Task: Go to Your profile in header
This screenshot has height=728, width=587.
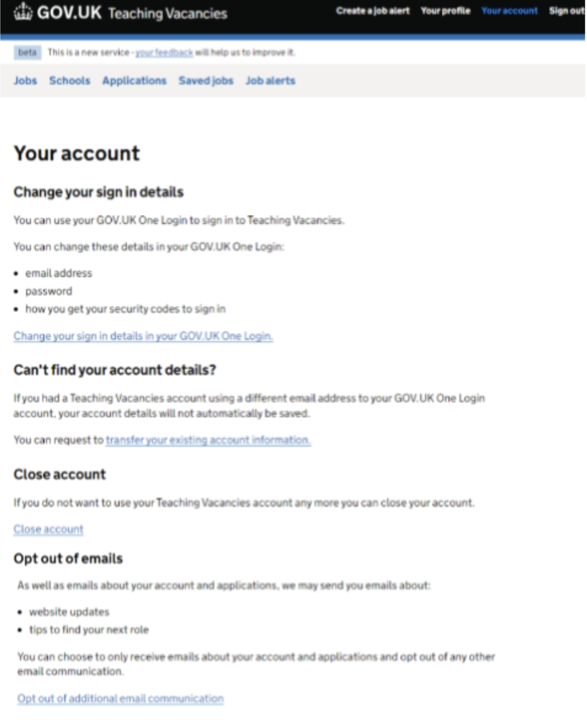Action: coord(445,11)
